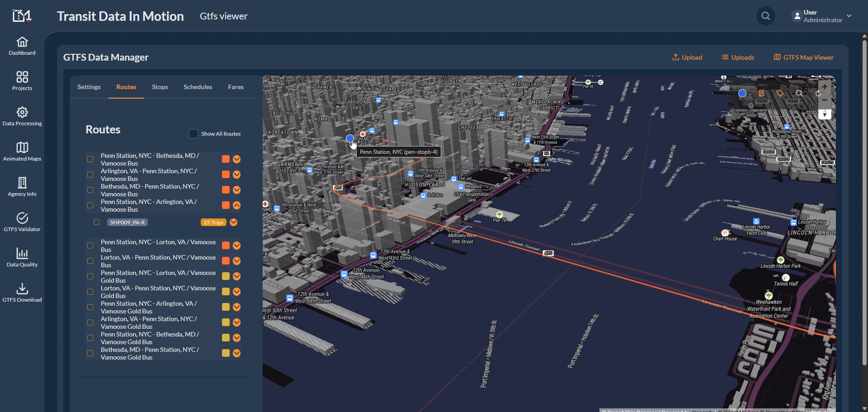Click the tag icon on map toolbar
Screen dimensions: 868x412
[x=780, y=93]
